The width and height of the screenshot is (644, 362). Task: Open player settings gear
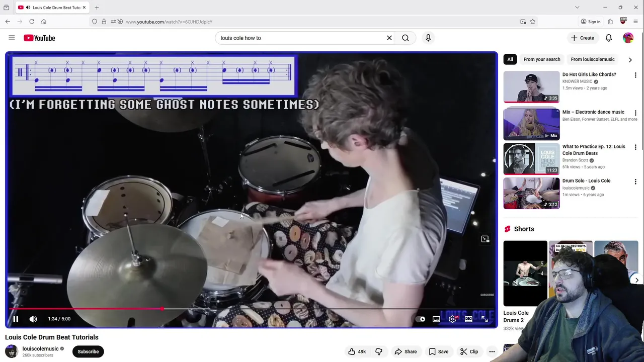point(452,319)
